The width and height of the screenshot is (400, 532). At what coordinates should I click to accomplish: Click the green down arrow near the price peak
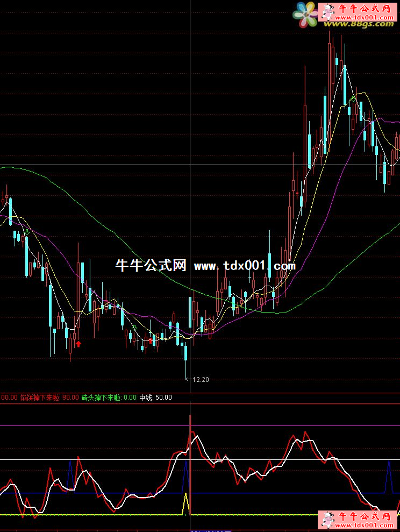(353, 99)
